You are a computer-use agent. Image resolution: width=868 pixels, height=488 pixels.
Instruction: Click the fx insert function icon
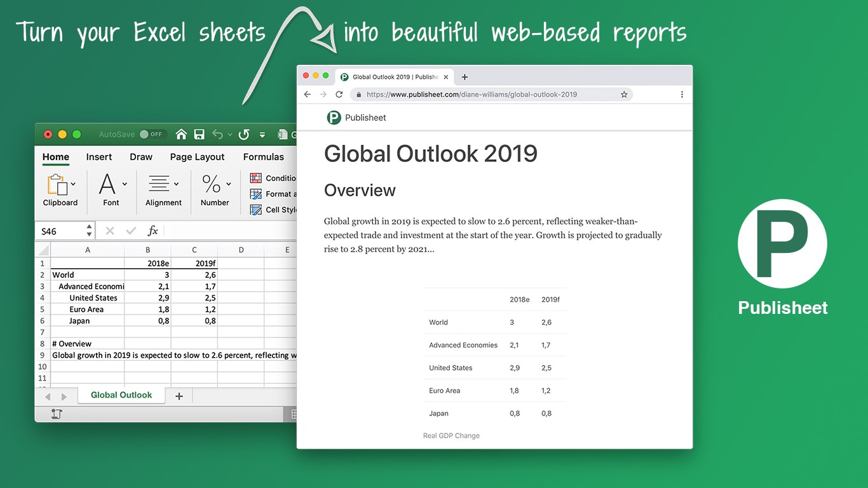click(153, 231)
